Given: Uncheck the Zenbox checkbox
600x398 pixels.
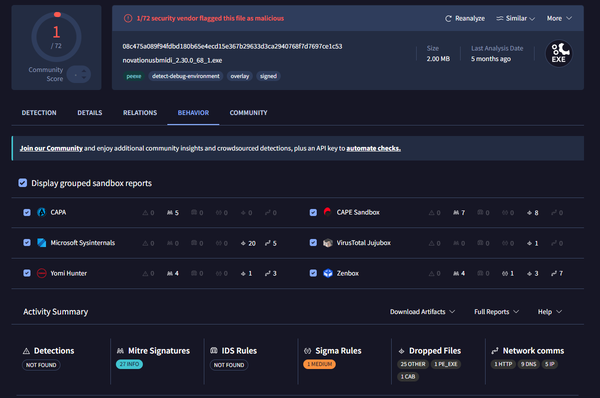Looking at the screenshot, I should coord(313,273).
